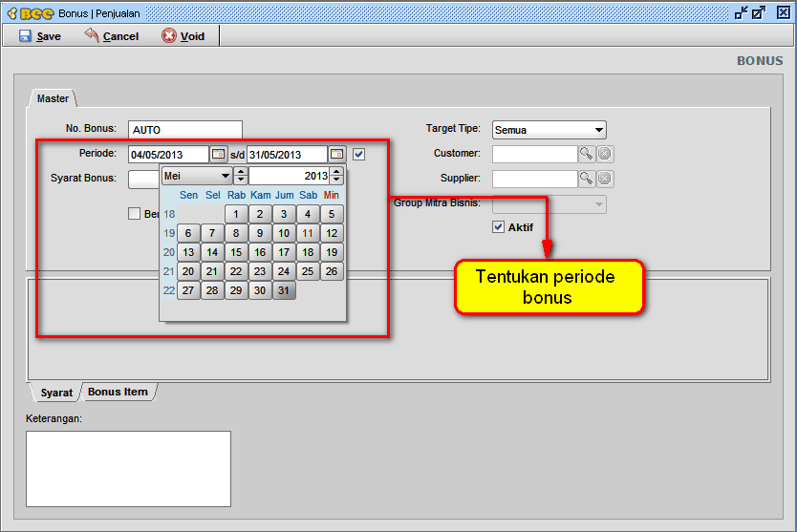Increase the year 2013 with the up arrow
Viewport: 797px width, 532px height.
[x=336, y=172]
